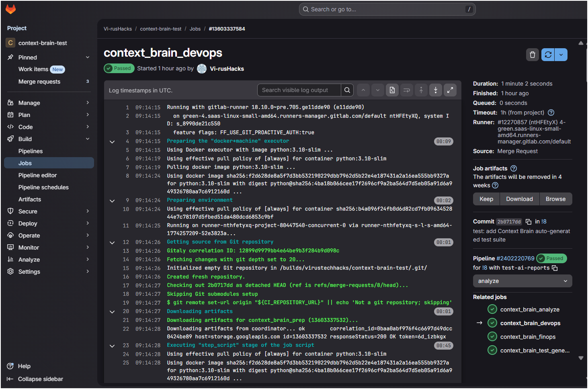The image size is (588, 389).
Task: Click the GitLab fox logo
Action: click(11, 9)
